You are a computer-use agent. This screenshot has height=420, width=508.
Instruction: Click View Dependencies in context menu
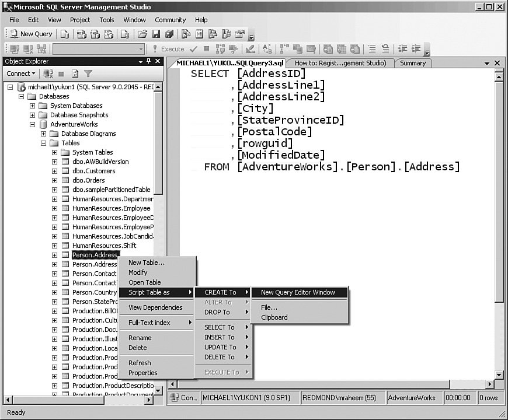click(157, 308)
